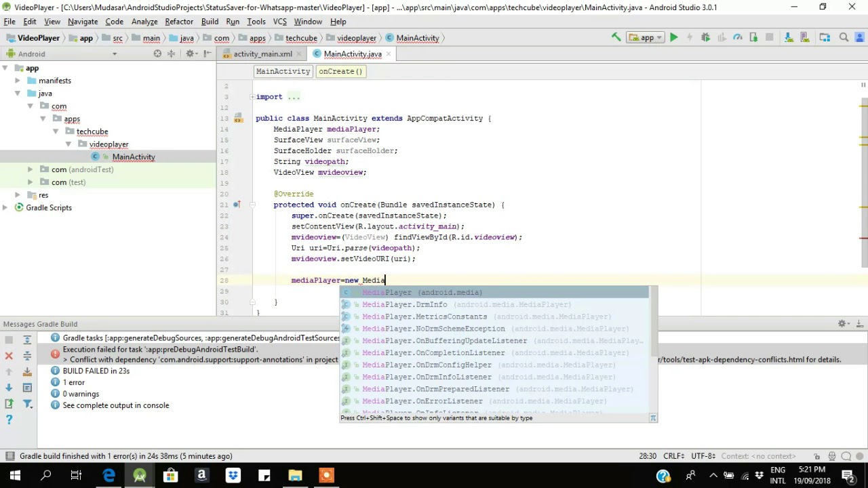Open the app run configuration dropdown
The image size is (868, 488).
pyautogui.click(x=646, y=38)
